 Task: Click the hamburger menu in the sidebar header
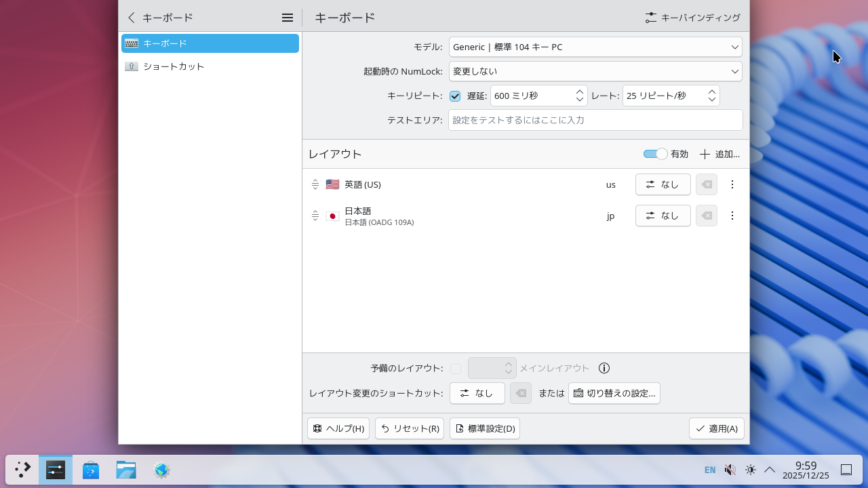(x=288, y=17)
